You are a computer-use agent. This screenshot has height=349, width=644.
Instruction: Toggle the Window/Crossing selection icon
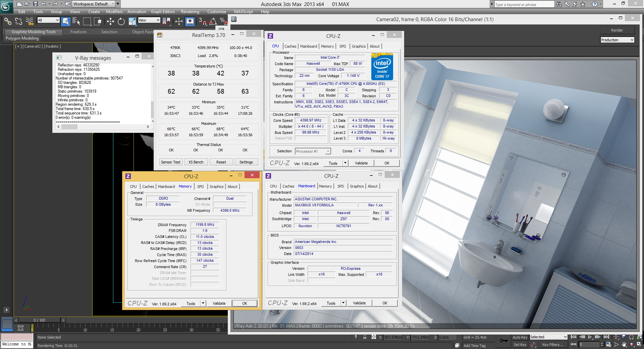pyautogui.click(x=98, y=21)
